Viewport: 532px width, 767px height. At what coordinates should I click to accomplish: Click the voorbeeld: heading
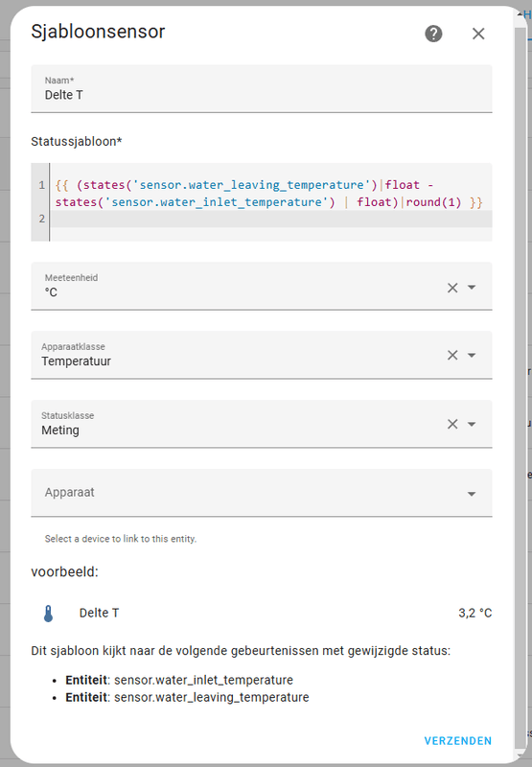pyautogui.click(x=64, y=571)
